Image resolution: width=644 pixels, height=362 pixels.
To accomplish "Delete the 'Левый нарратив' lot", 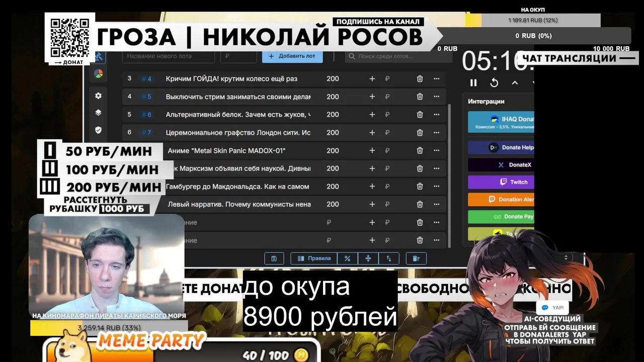I will click(420, 205).
